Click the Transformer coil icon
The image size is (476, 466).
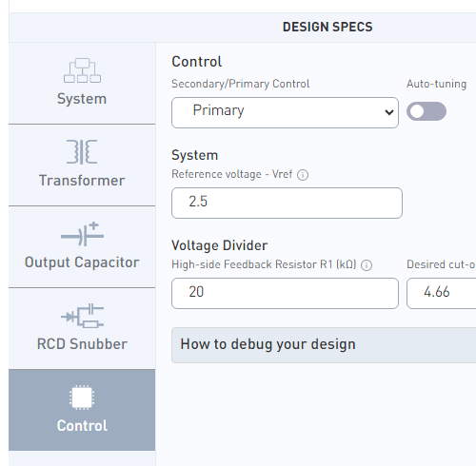coord(82,151)
